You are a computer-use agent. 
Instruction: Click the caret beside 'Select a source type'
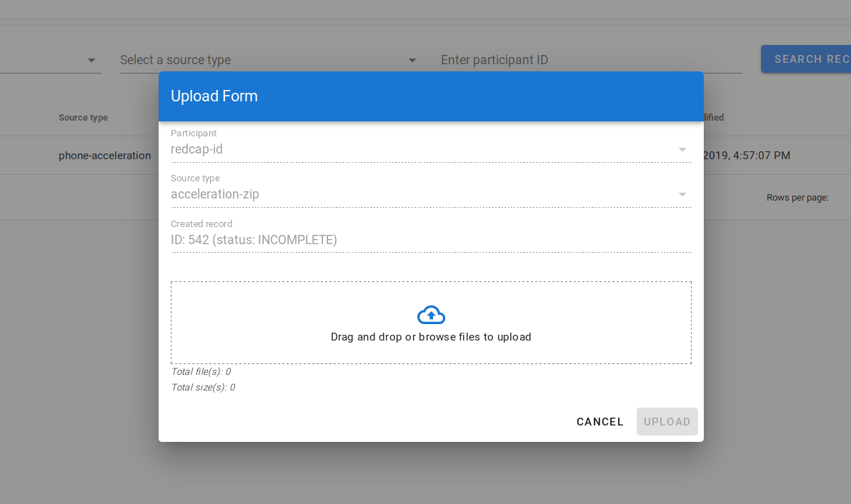pos(412,61)
